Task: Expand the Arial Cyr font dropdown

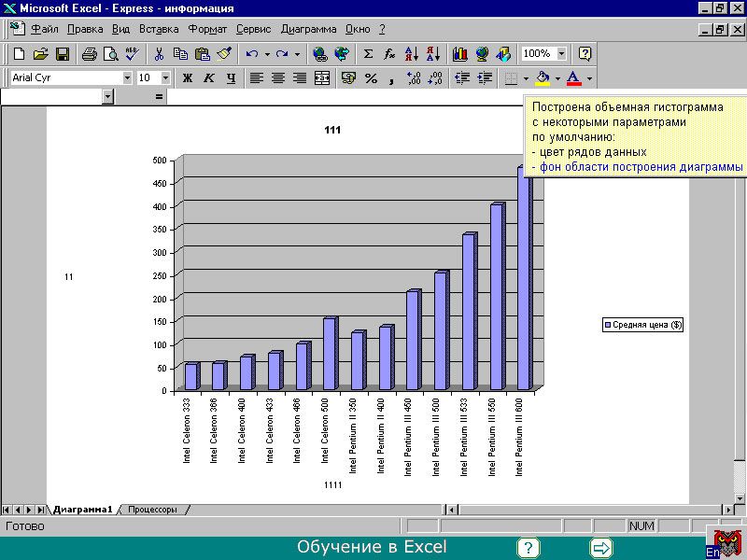Action: click(127, 78)
